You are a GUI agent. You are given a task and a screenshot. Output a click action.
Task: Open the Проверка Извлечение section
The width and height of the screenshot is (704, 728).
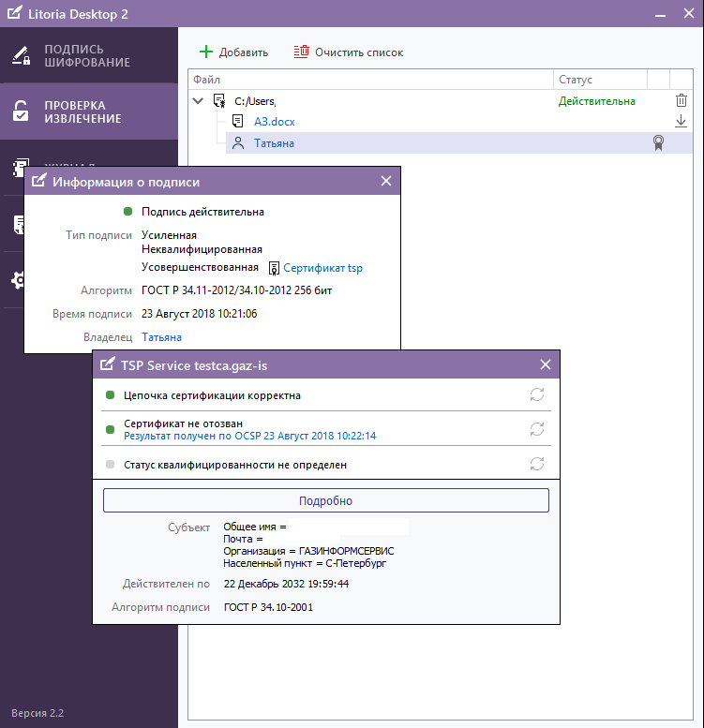[x=88, y=111]
